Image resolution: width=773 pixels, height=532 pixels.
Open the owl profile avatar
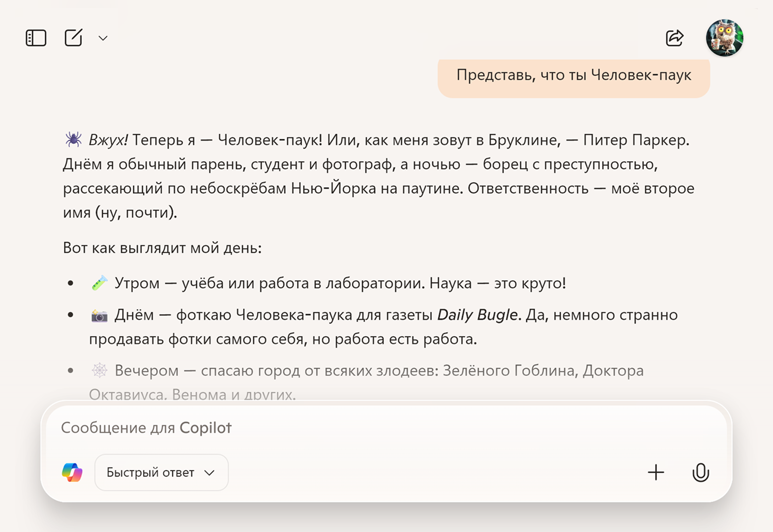tap(725, 38)
